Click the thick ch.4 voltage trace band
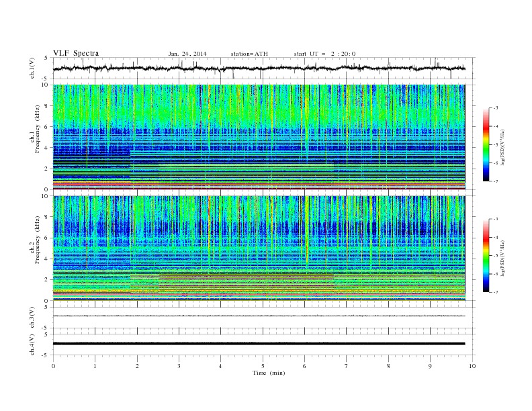The height and width of the screenshot is (411, 532). (x=259, y=344)
